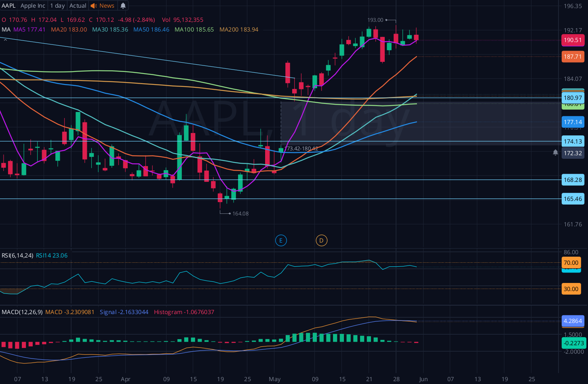
Task: Click the orange MA20 price tag 187.71
Action: pyautogui.click(x=573, y=57)
